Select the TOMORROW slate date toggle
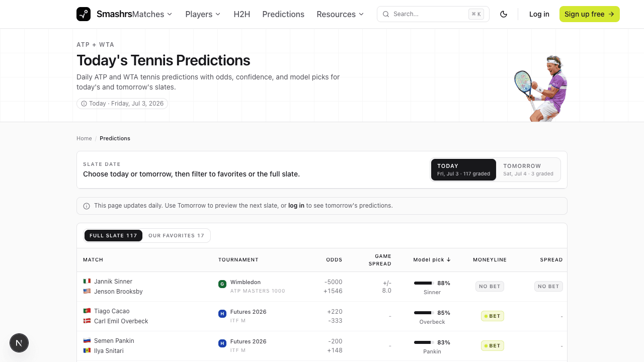644x362 pixels. [x=528, y=169]
